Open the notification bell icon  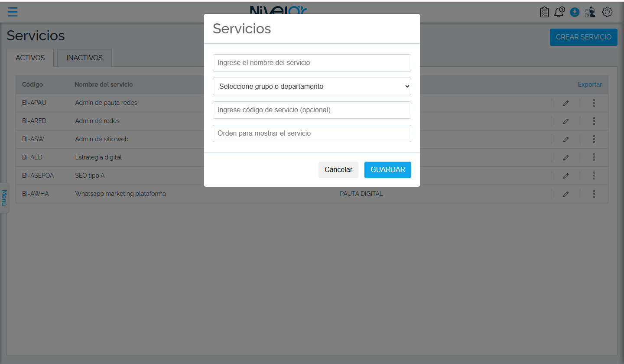tap(559, 12)
